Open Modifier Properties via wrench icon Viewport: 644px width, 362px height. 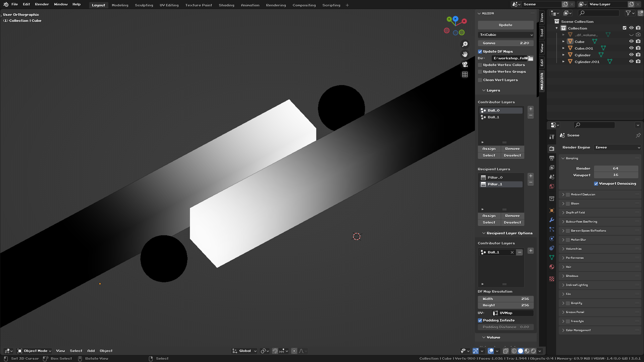[551, 221]
